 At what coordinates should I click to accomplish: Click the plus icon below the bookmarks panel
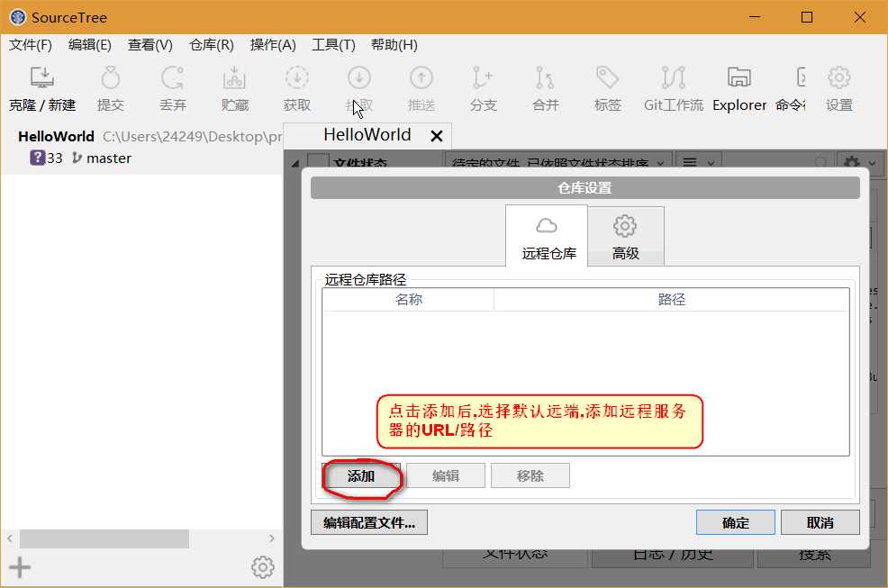point(20,567)
